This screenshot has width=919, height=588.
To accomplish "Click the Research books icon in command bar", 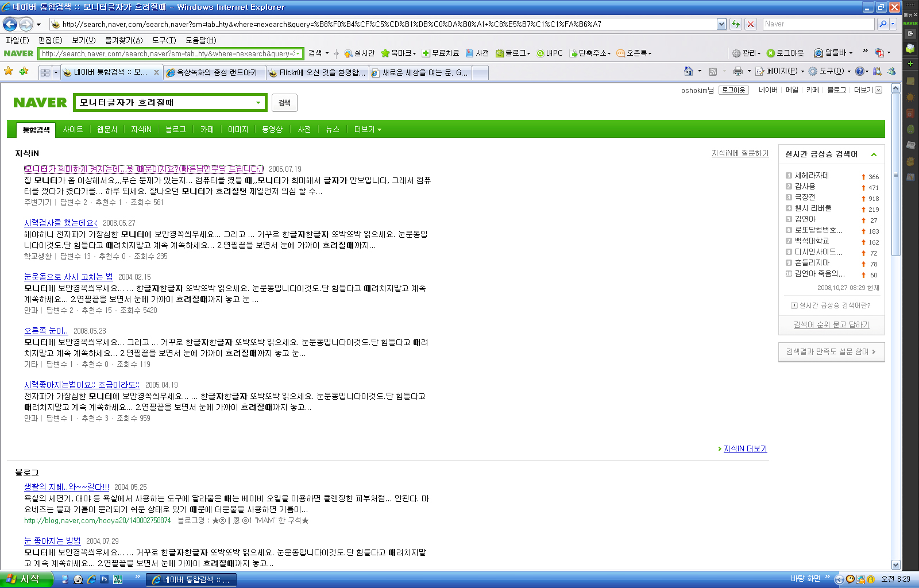I will [877, 71].
